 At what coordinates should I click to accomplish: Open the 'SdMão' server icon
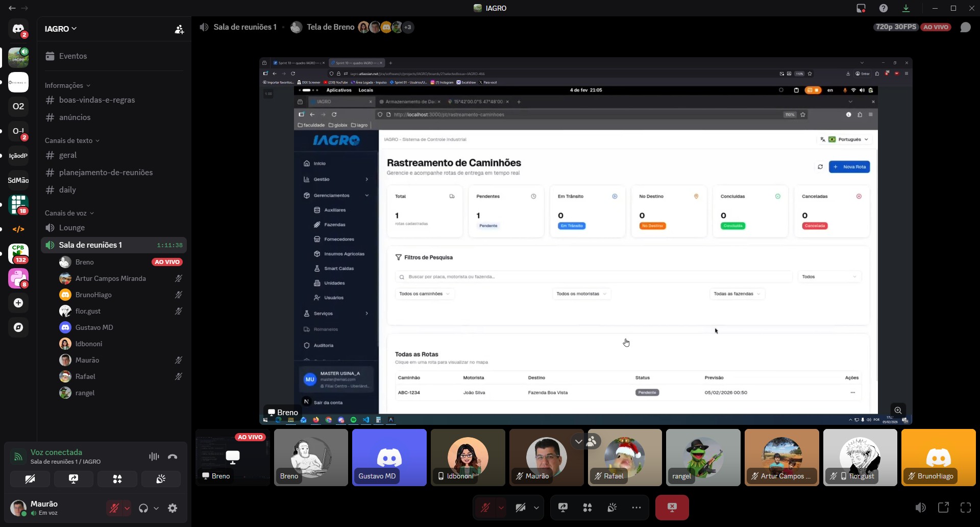(18, 180)
